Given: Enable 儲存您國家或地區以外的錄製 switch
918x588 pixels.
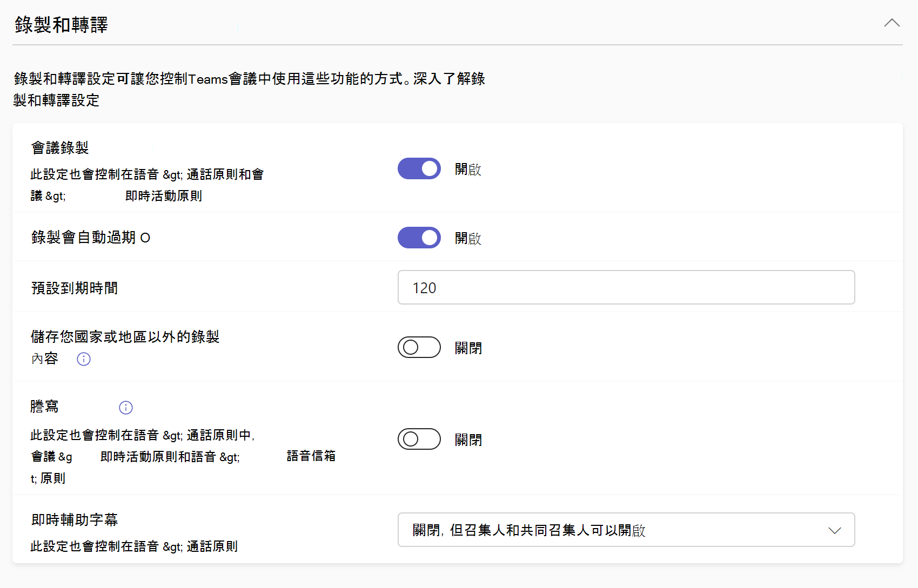Looking at the screenshot, I should (419, 347).
